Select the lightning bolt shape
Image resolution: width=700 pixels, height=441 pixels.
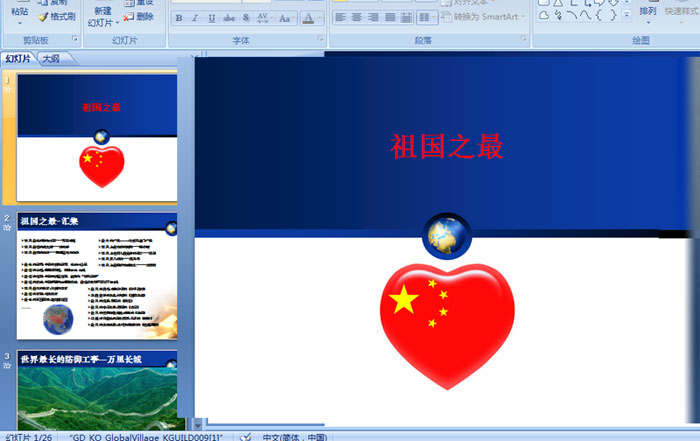pos(558,16)
